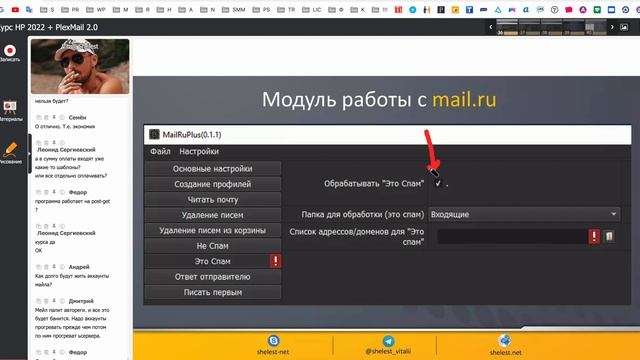Expand the left sidebar handle arrow
This screenshot has width=640, height=360.
point(29,154)
